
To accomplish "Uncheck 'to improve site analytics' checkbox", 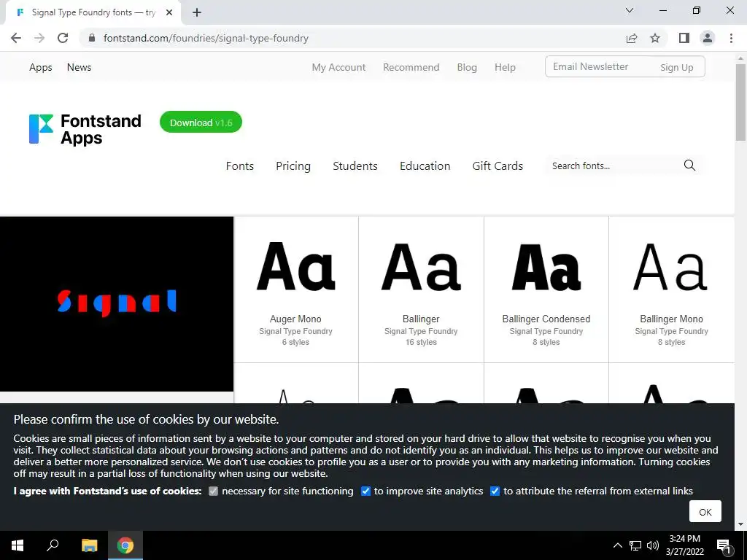I will [365, 491].
